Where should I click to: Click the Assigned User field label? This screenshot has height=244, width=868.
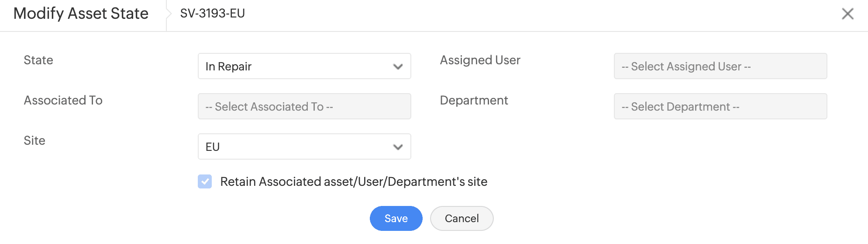[x=480, y=60]
